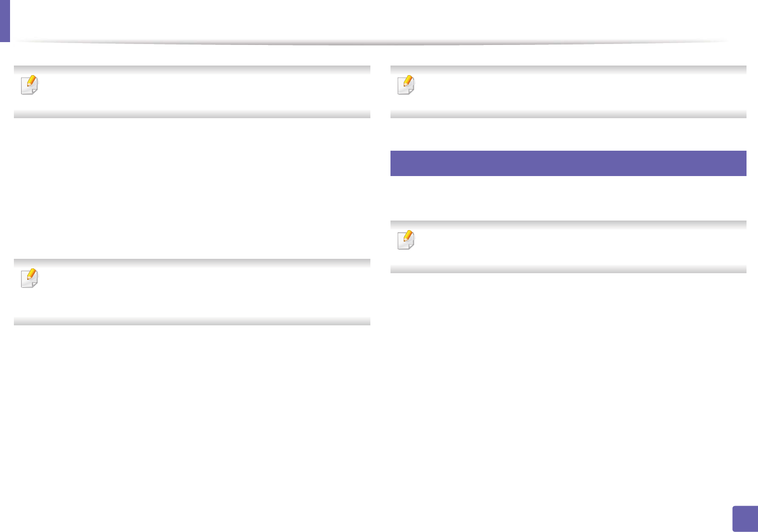758x532 pixels.
Task: Click the note icon in the lower-left note box
Action: pos(30,278)
